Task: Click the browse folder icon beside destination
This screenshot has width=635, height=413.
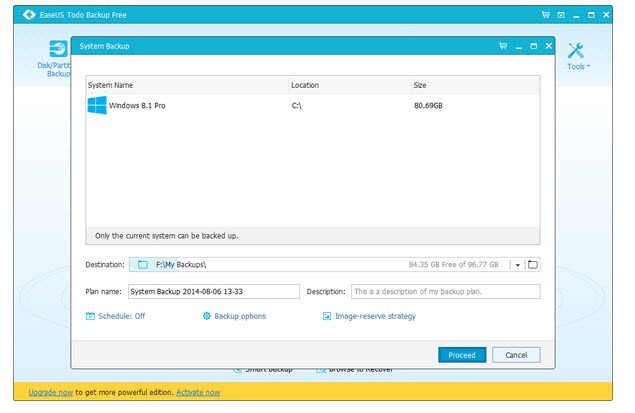Action: [x=533, y=265]
